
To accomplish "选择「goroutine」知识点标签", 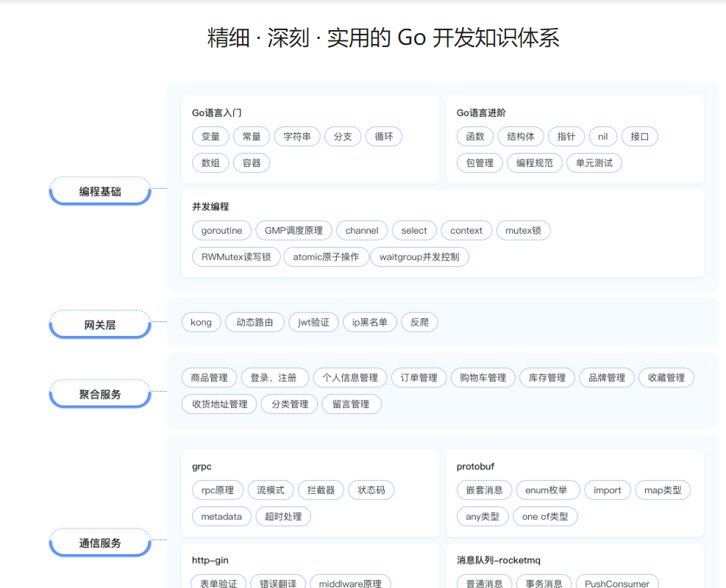I will click(x=221, y=230).
